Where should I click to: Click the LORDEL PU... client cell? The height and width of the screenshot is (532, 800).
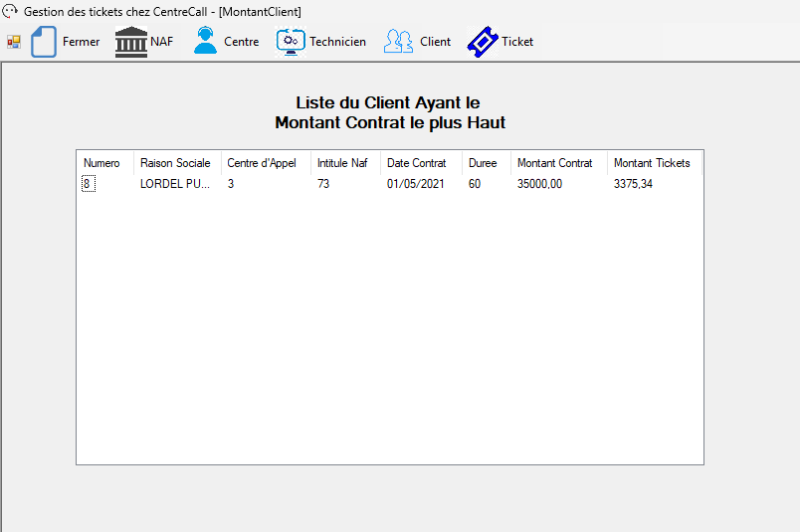coord(174,184)
